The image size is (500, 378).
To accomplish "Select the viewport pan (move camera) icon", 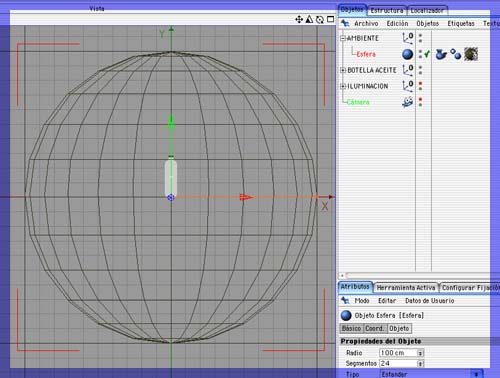I will point(299,20).
